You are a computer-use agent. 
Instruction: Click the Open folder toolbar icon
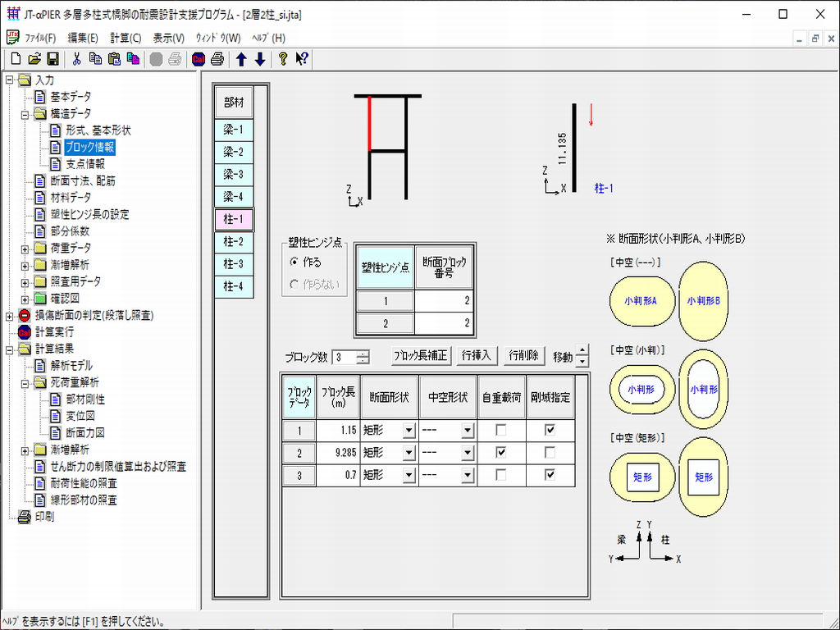tap(34, 59)
